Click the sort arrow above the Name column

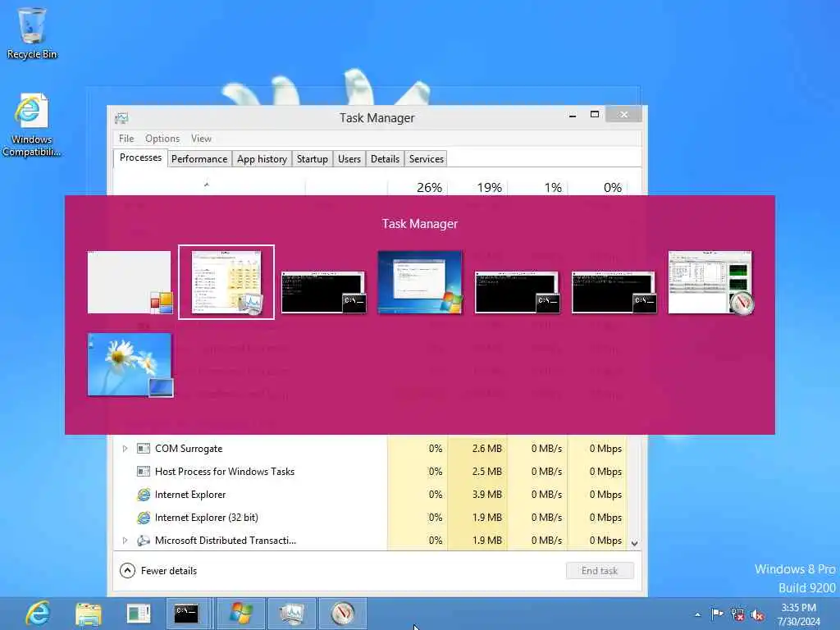pos(206,185)
